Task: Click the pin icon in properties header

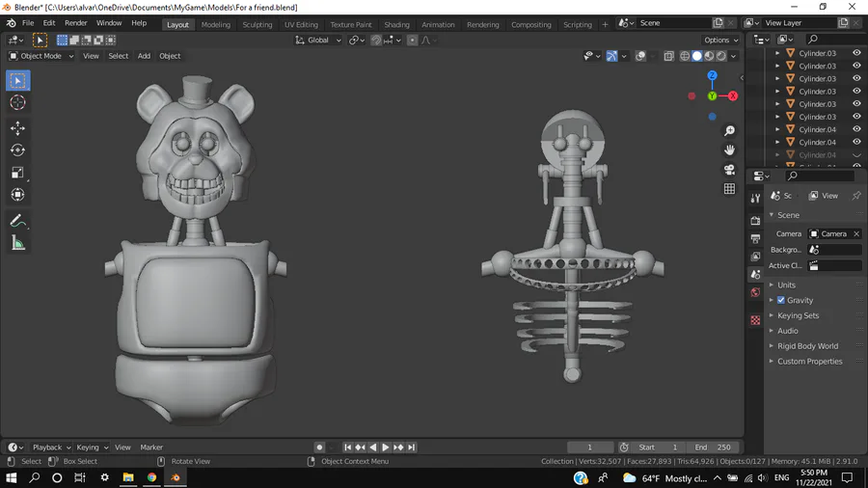Action: (856, 196)
